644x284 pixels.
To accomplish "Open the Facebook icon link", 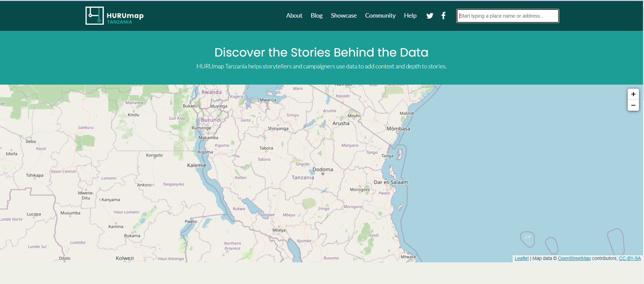I will coord(443,16).
